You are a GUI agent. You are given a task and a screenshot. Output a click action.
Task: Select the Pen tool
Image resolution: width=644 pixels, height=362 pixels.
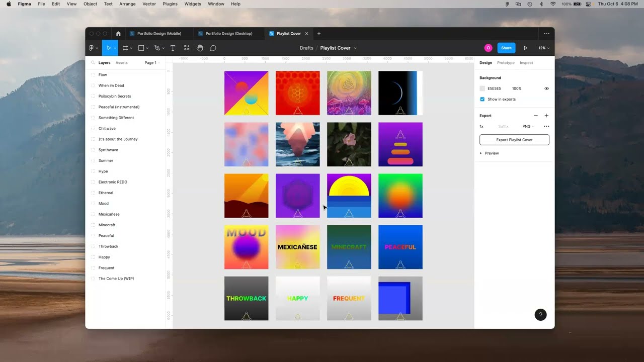(157, 48)
